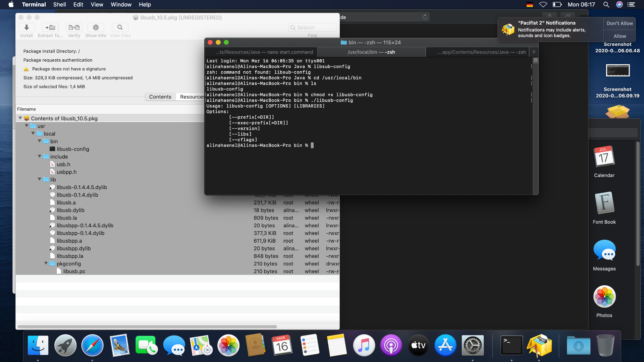Click Don't Allow on Pacifist notification
The image size is (644, 362).
[620, 23]
